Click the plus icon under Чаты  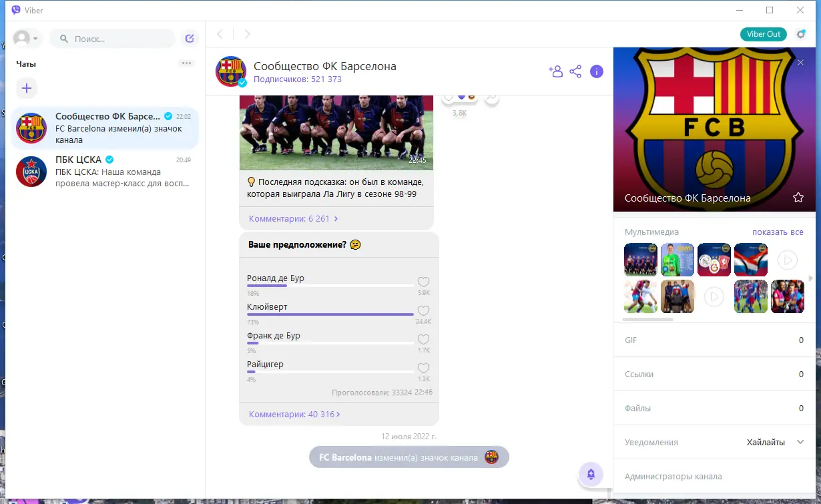click(27, 87)
